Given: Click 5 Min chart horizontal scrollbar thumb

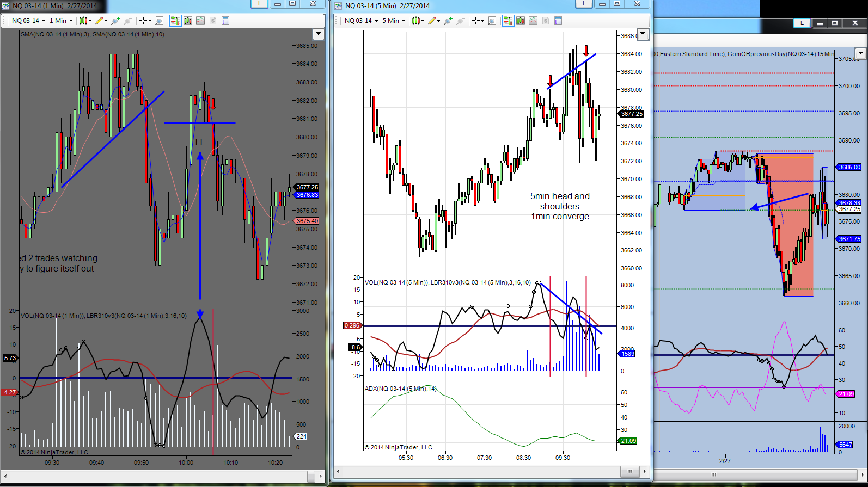Looking at the screenshot, I should pos(630,471).
